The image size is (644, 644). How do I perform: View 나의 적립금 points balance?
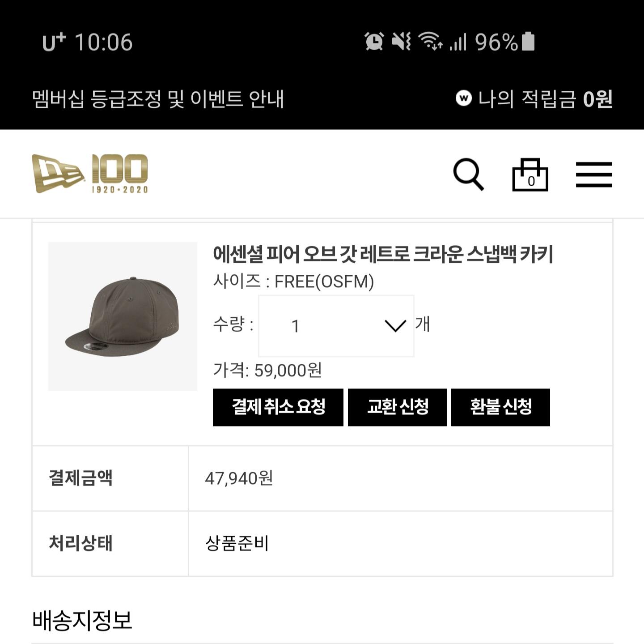click(545, 99)
